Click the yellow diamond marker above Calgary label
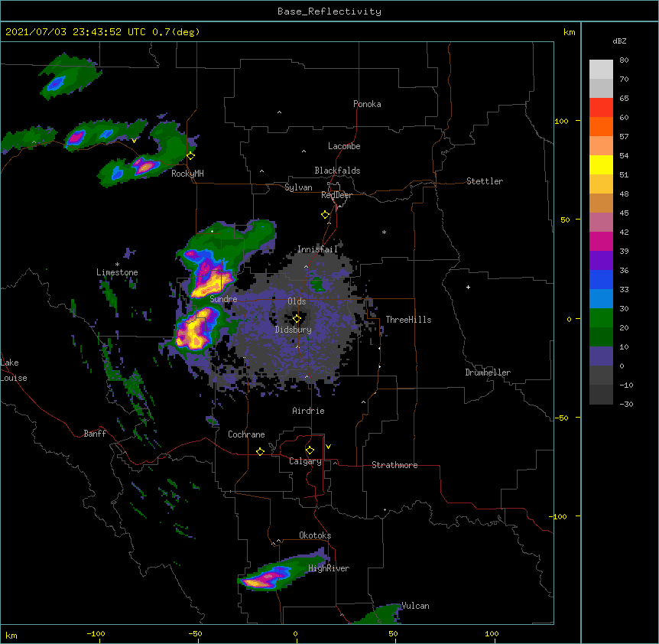This screenshot has width=659, height=644. pos(310,450)
